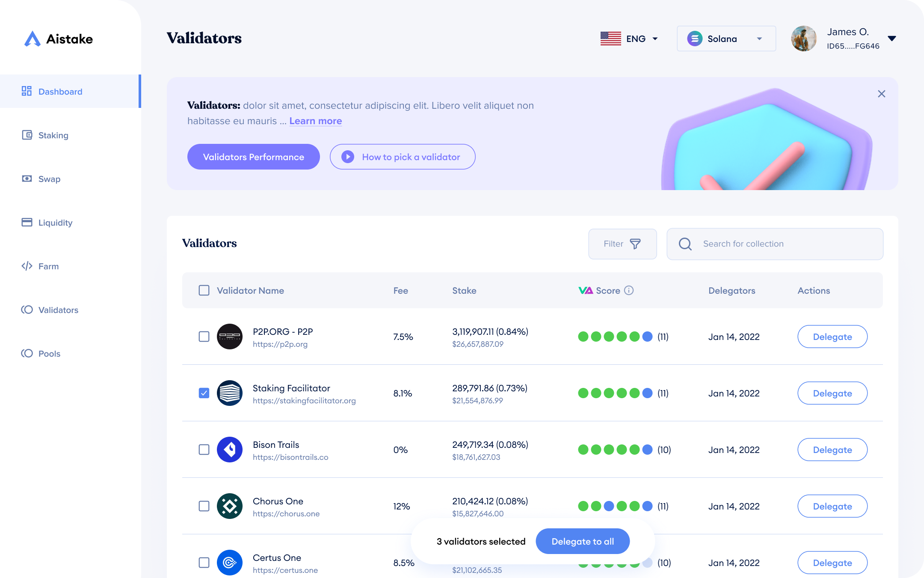Uncheck the Staking Facilitator checkbox
Screen dimensions: 924x578
click(x=204, y=393)
